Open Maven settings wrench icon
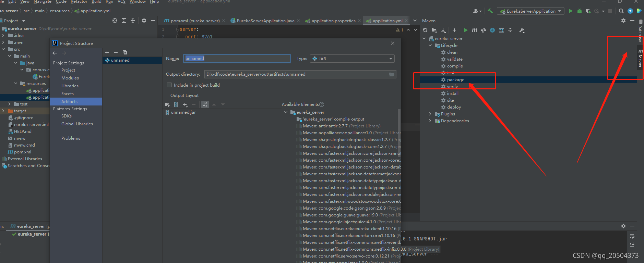The image size is (644, 263). coord(522,30)
